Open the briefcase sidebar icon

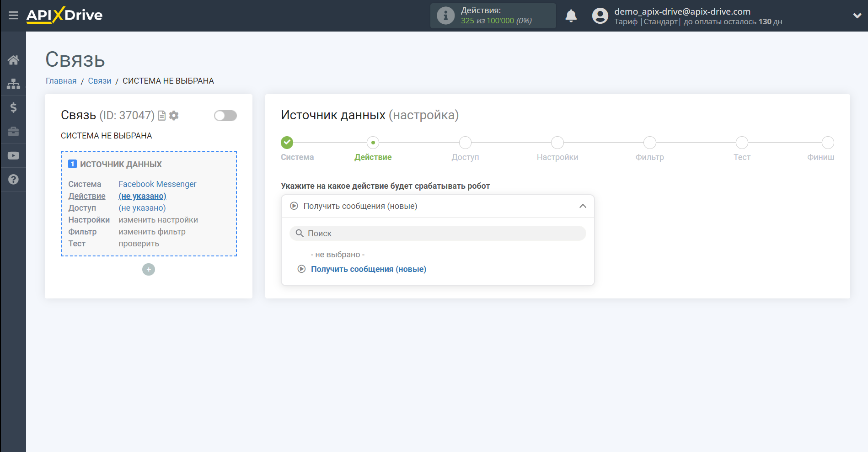(13, 132)
